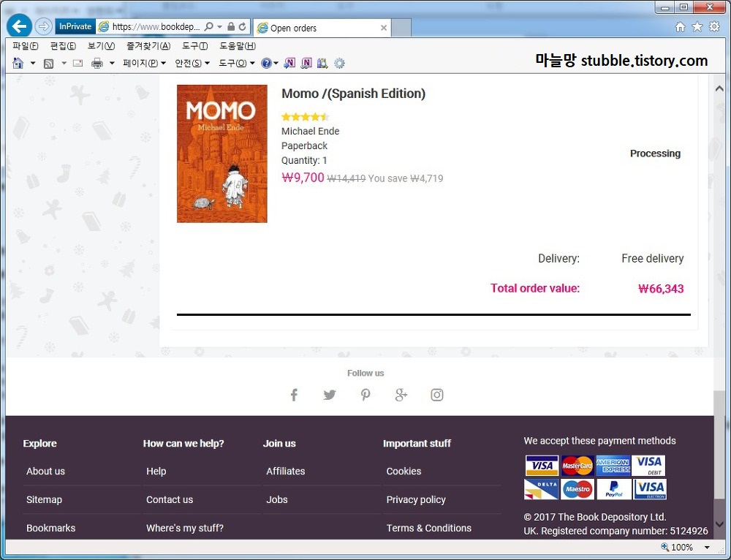Viewport: 731px width, 560px height.
Task: Open 도구(O) dropdown on command bar
Action: [237, 63]
